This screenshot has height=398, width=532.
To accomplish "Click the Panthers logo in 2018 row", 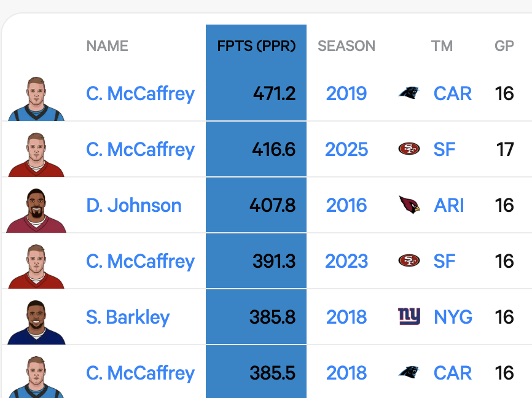I will [x=409, y=373].
